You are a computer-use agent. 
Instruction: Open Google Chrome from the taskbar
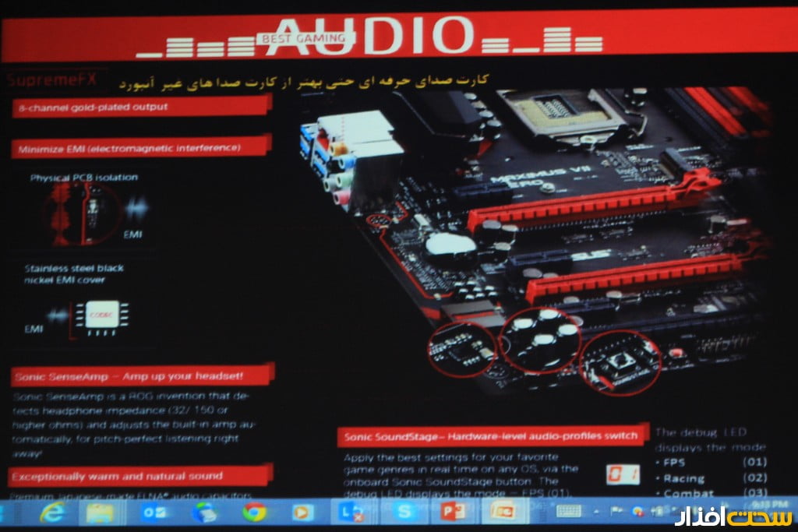point(254,513)
